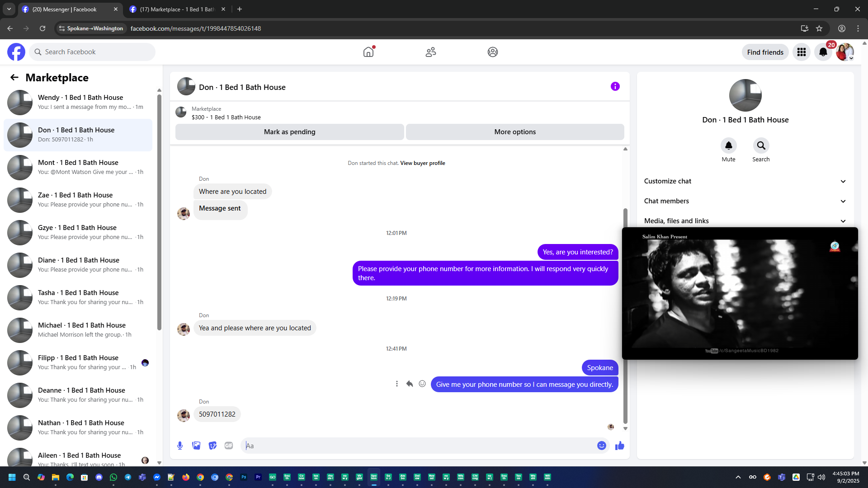This screenshot has height=488, width=868.
Task: Click the voice clip microphone icon
Action: click(180, 446)
